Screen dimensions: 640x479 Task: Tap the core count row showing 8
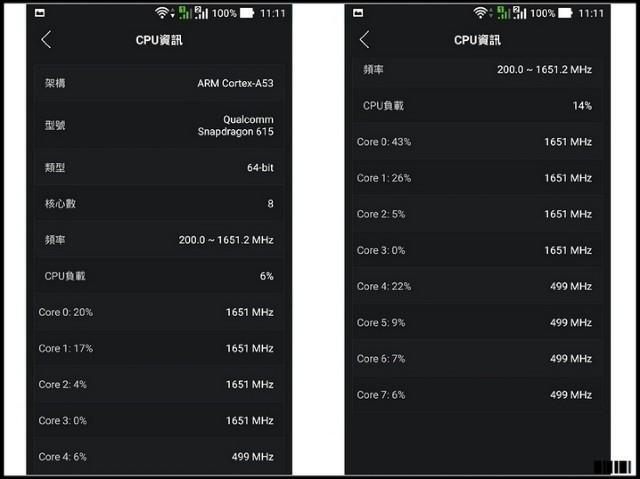(x=158, y=204)
